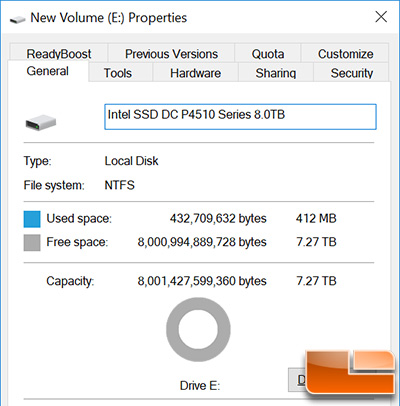Click the 'NTFS' file system value
Image resolution: width=400 pixels, height=406 pixels.
[x=119, y=185]
